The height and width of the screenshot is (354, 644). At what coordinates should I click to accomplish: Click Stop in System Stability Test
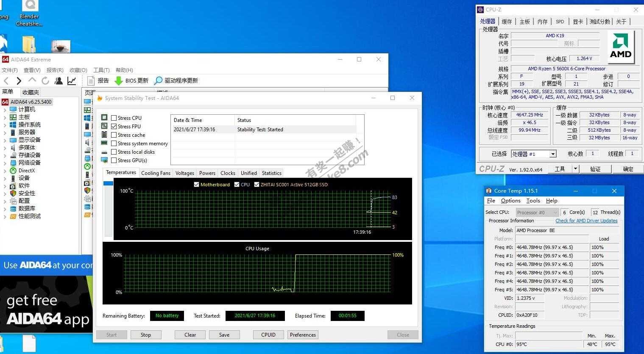(146, 335)
